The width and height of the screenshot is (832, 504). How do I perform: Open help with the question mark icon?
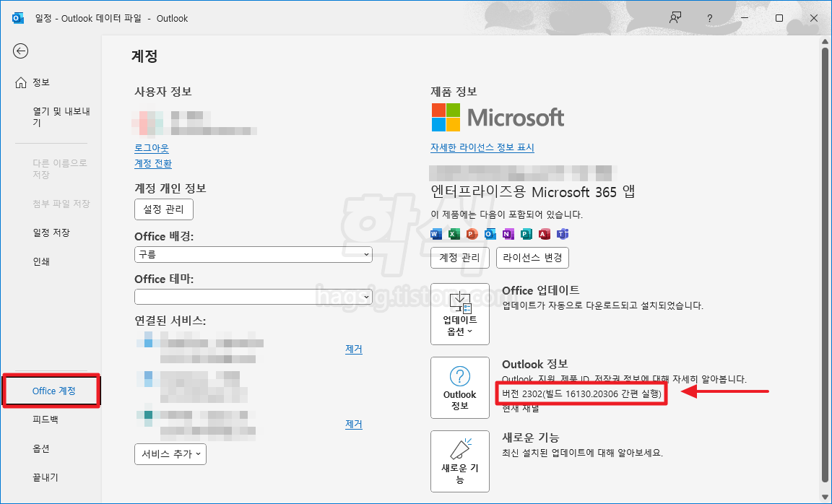[x=709, y=18]
